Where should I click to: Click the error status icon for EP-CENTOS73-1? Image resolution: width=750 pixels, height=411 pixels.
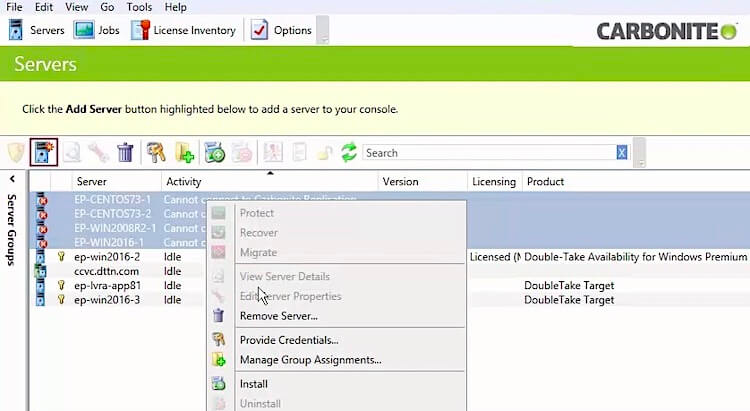pos(43,200)
